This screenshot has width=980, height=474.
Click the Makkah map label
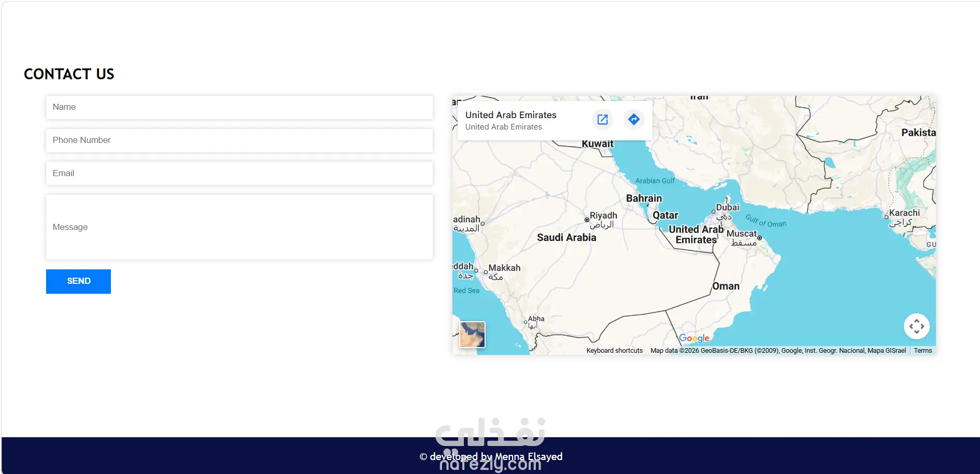pos(504,268)
